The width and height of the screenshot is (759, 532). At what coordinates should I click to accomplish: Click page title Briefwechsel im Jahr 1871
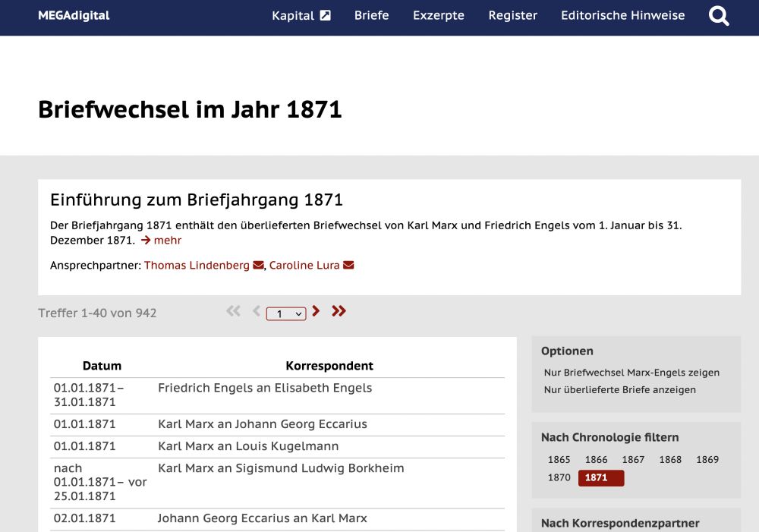191,109
